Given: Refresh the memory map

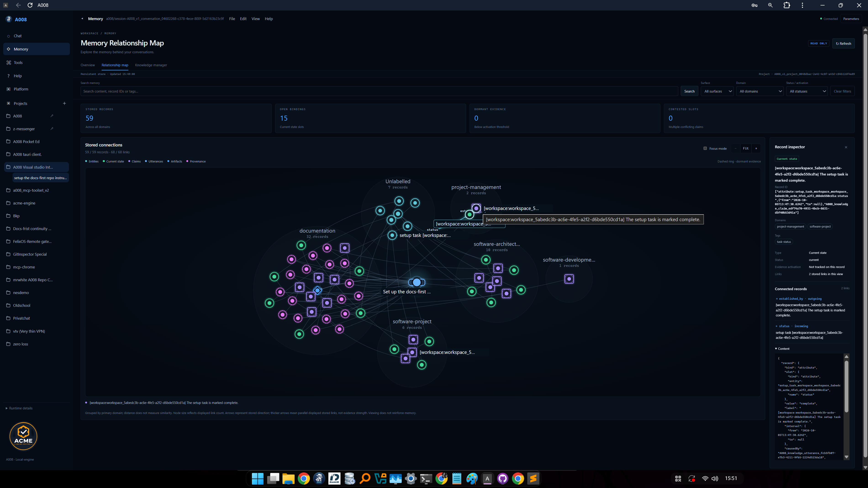Looking at the screenshot, I should coord(843,43).
